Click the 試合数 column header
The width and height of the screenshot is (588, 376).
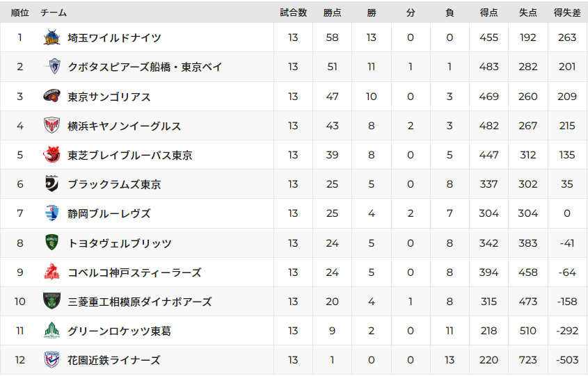[x=293, y=13]
